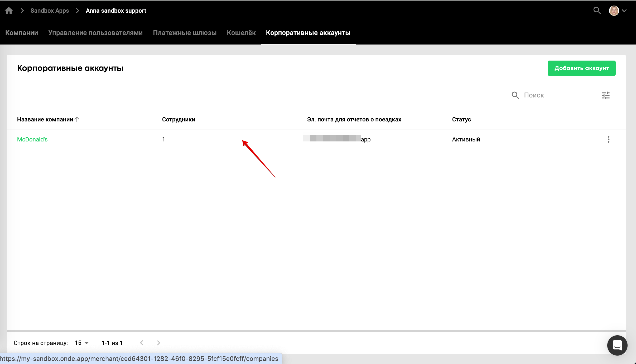Open the top-right global search icon
Viewport: 636px width, 364px height.
pos(597,11)
